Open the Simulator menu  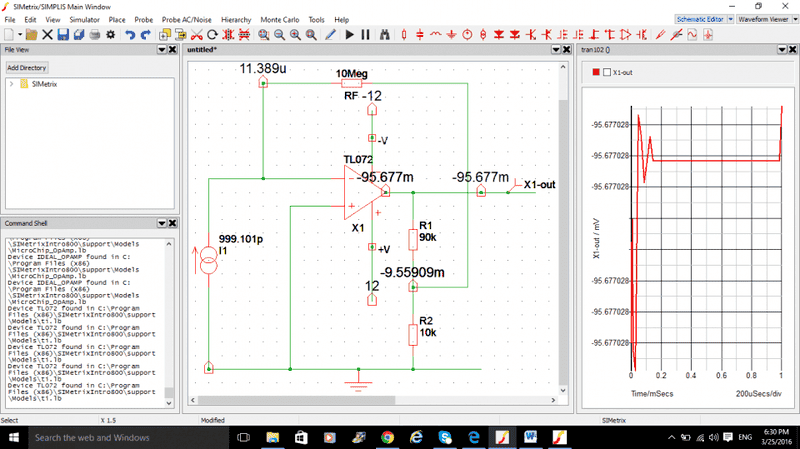click(x=84, y=19)
